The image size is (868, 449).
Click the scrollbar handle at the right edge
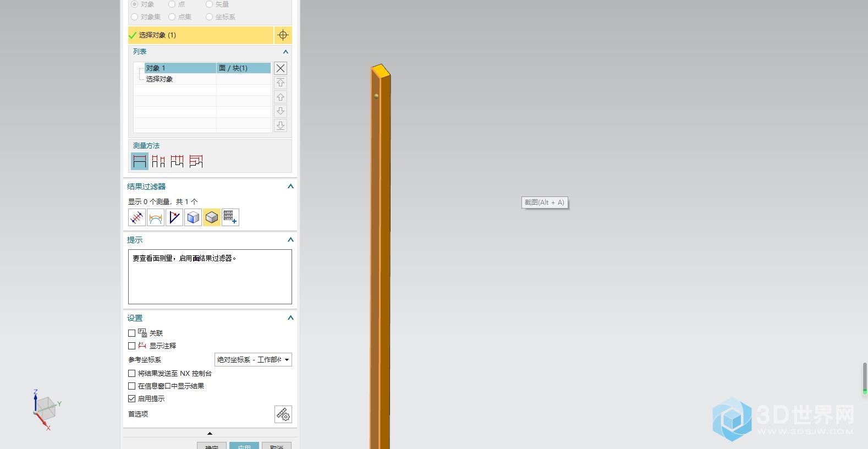tap(865, 378)
